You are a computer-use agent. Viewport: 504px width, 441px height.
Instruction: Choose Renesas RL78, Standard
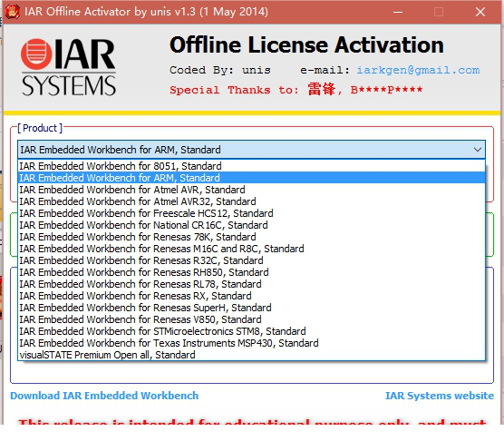coord(251,284)
